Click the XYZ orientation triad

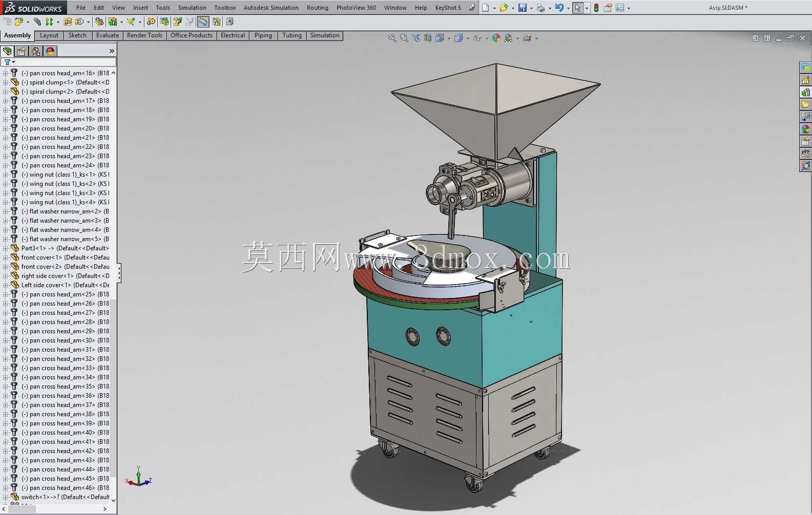[x=138, y=477]
